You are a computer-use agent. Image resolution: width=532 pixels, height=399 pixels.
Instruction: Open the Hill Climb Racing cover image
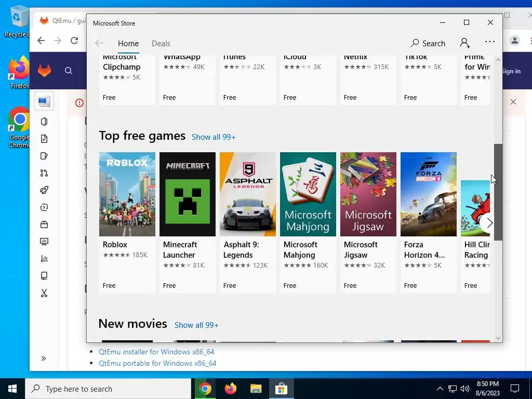tap(475, 208)
